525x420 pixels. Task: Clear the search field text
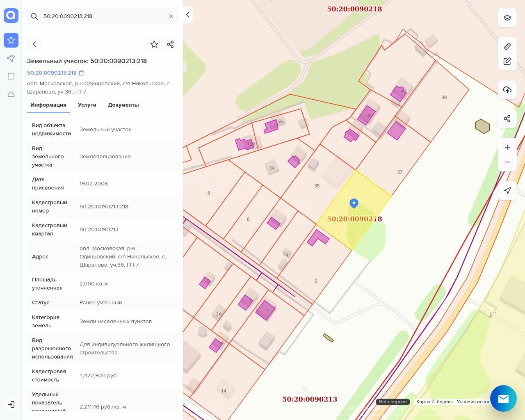(x=171, y=16)
